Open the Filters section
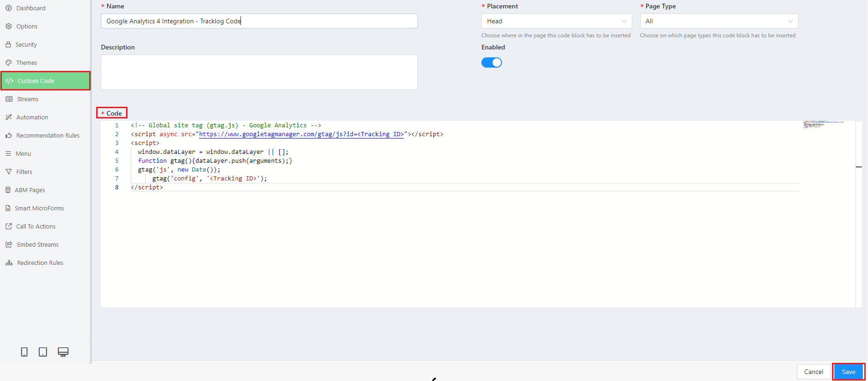 coord(45,172)
